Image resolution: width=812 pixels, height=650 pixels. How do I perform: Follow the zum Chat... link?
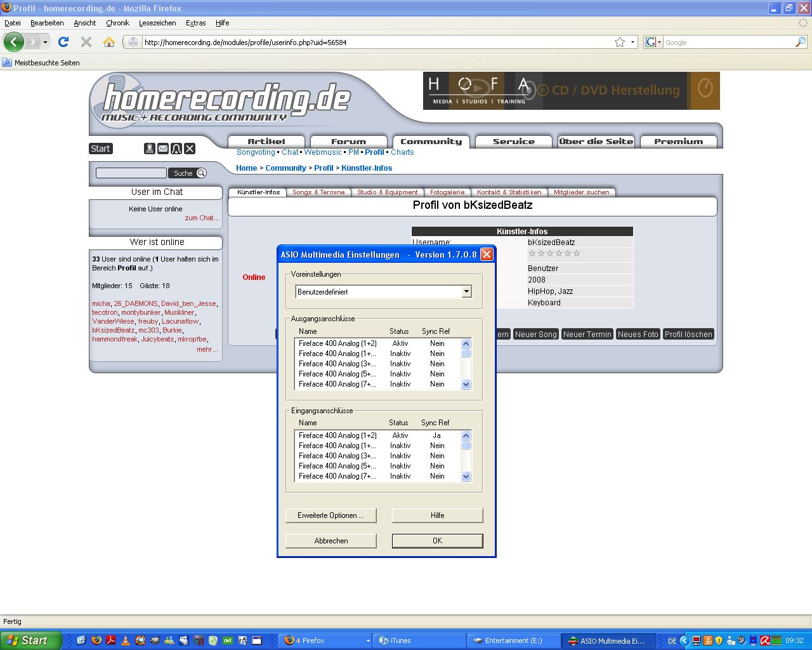pos(202,218)
